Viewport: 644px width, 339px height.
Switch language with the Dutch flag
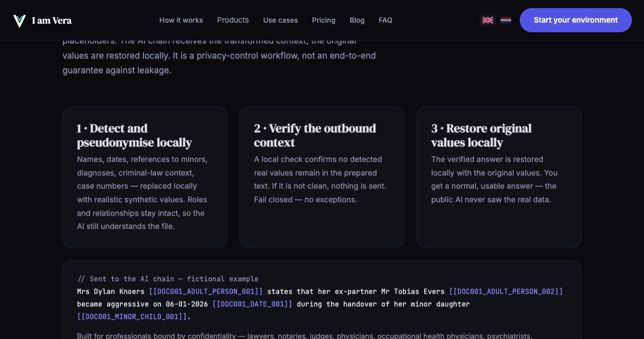(x=506, y=20)
